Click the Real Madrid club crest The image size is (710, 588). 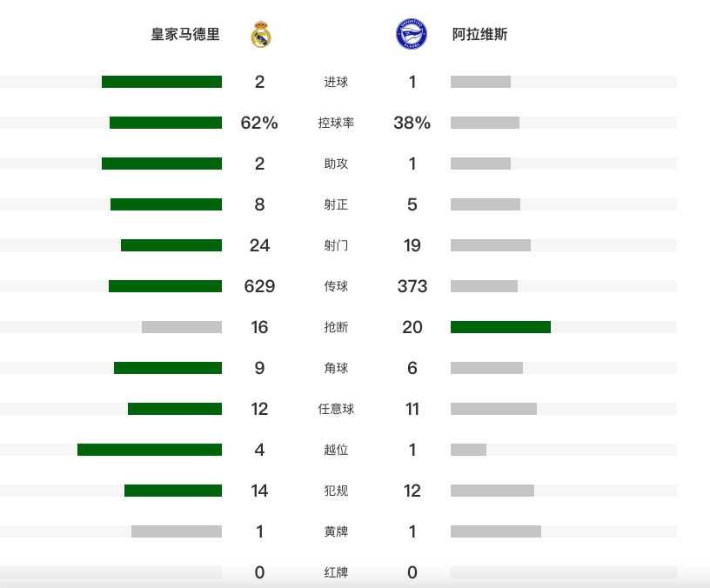coord(261,35)
